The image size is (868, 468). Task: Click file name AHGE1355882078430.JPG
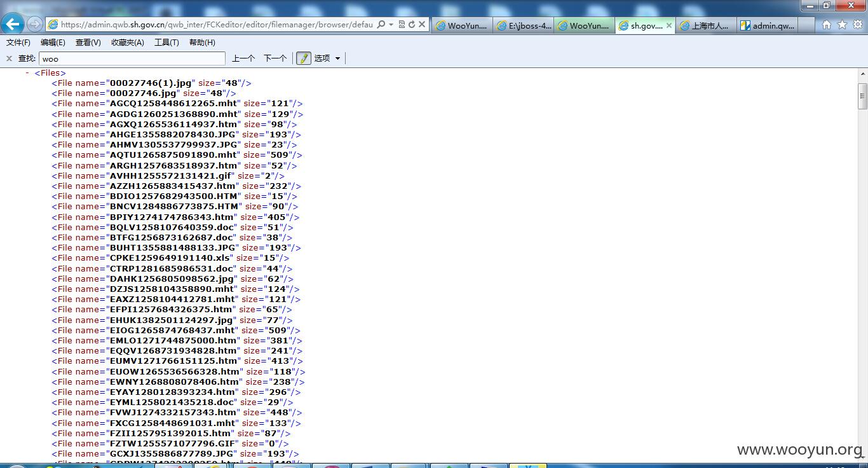(x=173, y=135)
